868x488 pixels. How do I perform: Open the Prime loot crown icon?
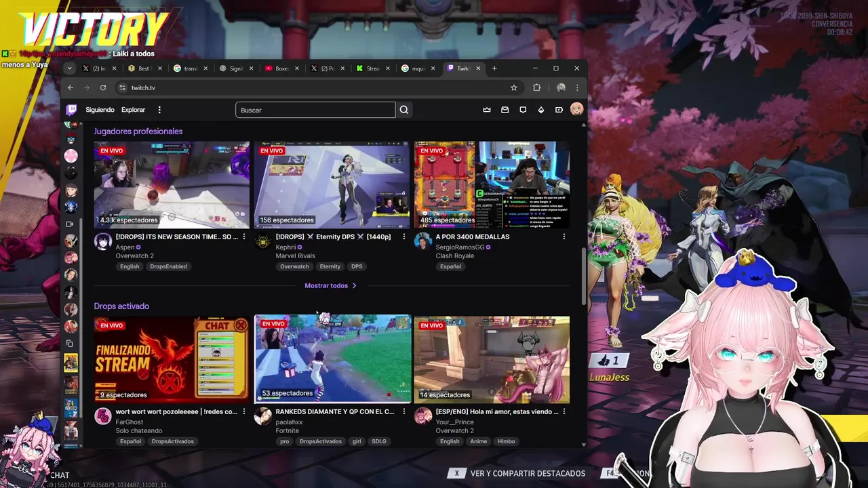(x=487, y=110)
